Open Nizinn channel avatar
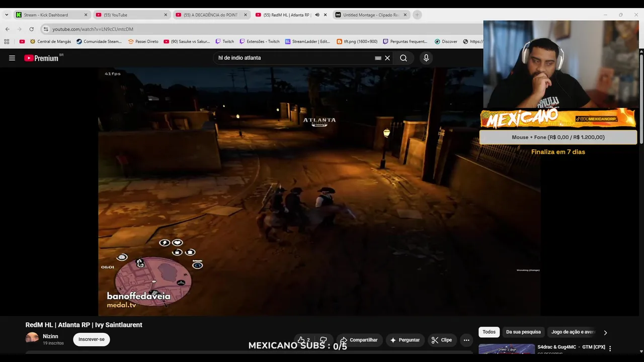644x362 pixels. pos(32,338)
